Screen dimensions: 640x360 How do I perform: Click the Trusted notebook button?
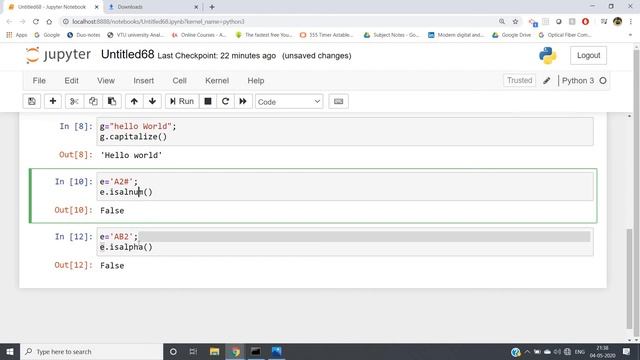519,80
